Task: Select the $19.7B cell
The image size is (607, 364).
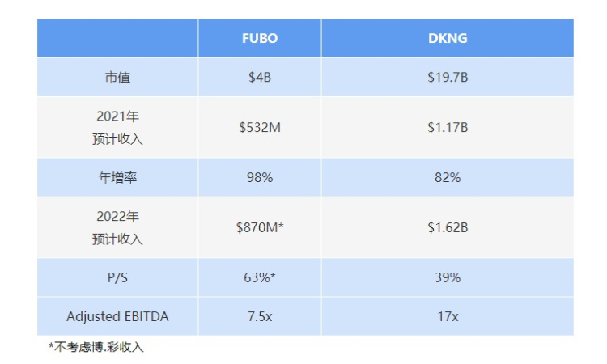Action: 448,78
